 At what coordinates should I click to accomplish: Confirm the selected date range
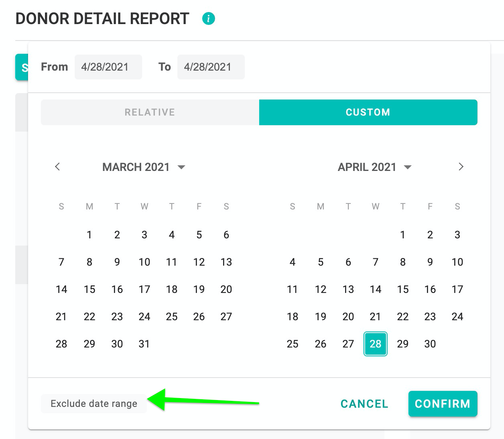tap(443, 404)
